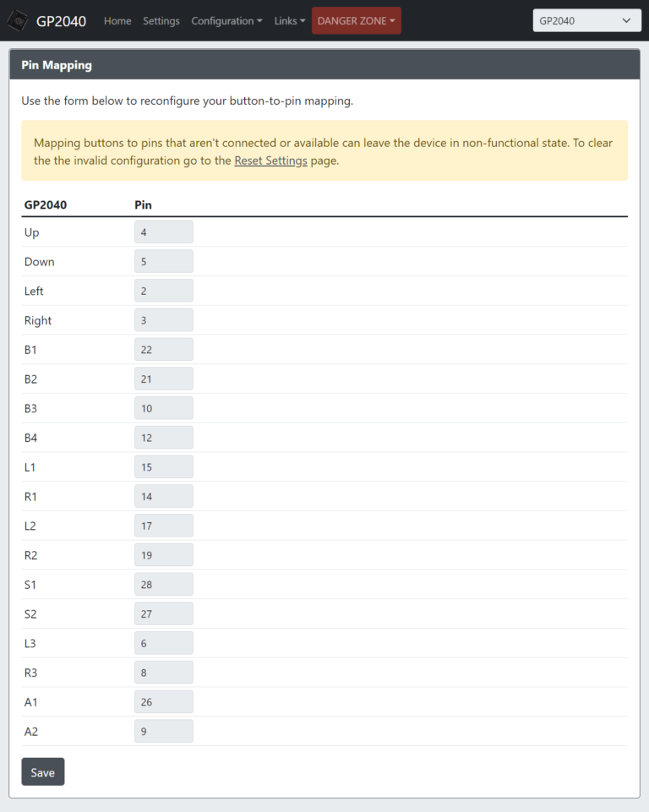Focus the L1 pin input field
649x812 pixels.
(164, 467)
